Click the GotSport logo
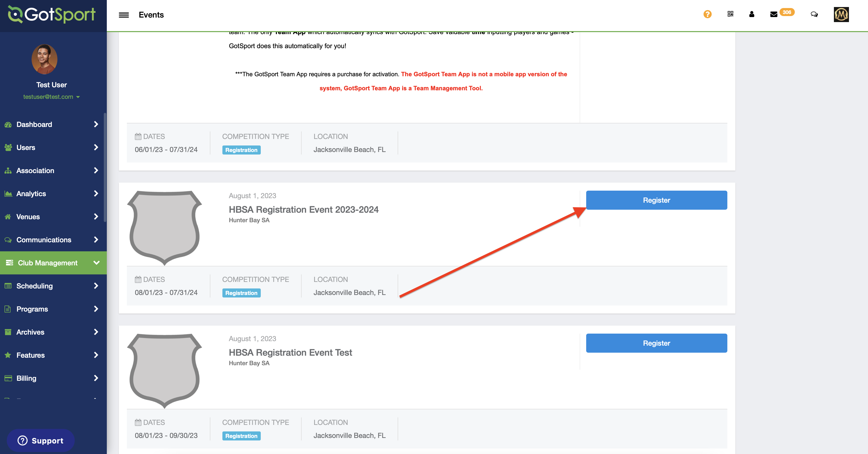This screenshot has width=868, height=454. coord(52,15)
